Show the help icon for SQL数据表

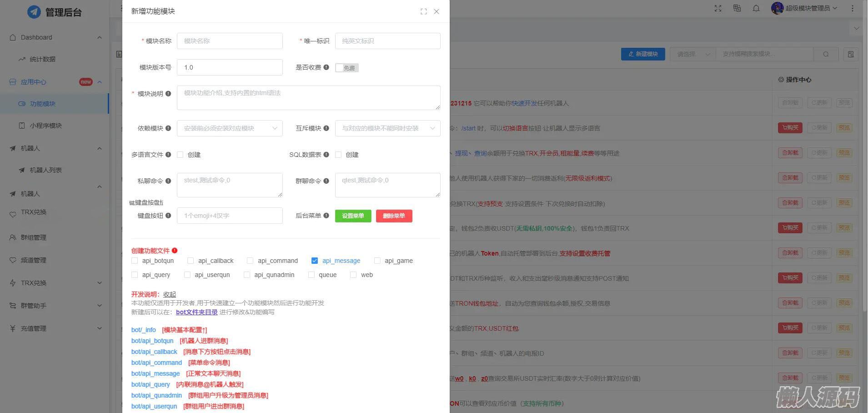tap(326, 155)
